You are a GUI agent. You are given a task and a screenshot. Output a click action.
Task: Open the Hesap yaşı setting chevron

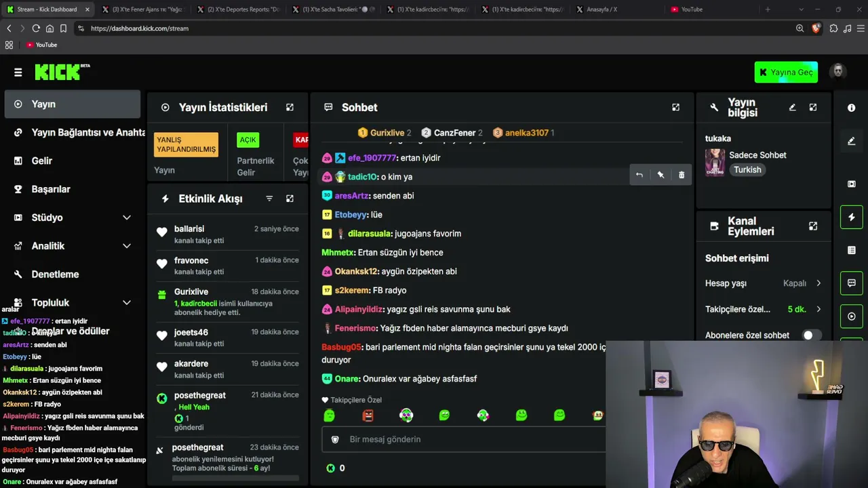tap(818, 283)
